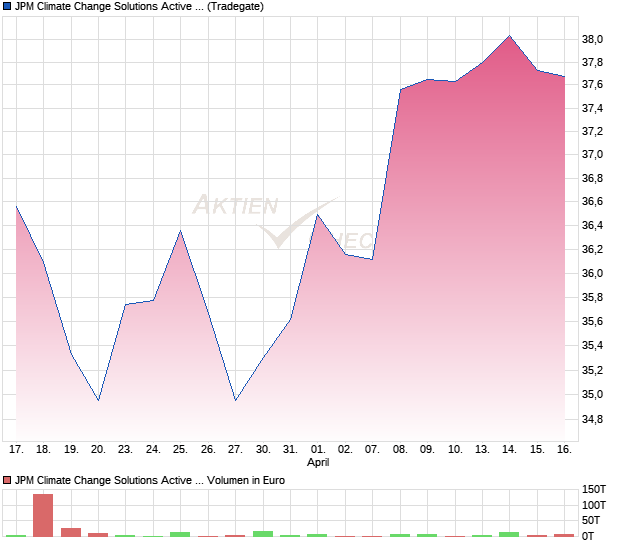The width and height of the screenshot is (620, 546).
Task: Select the tallest red volume bar on the 18th
Action: click(43, 515)
